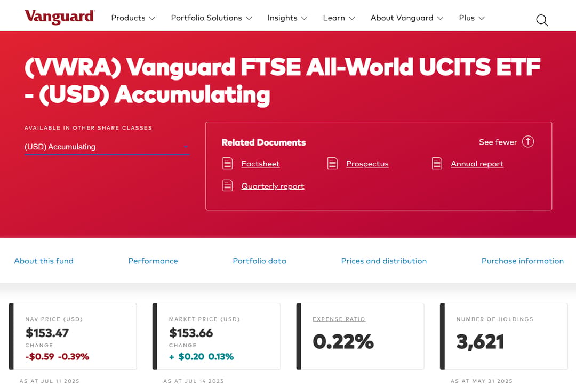Click the Prospectus document icon

pos(332,164)
